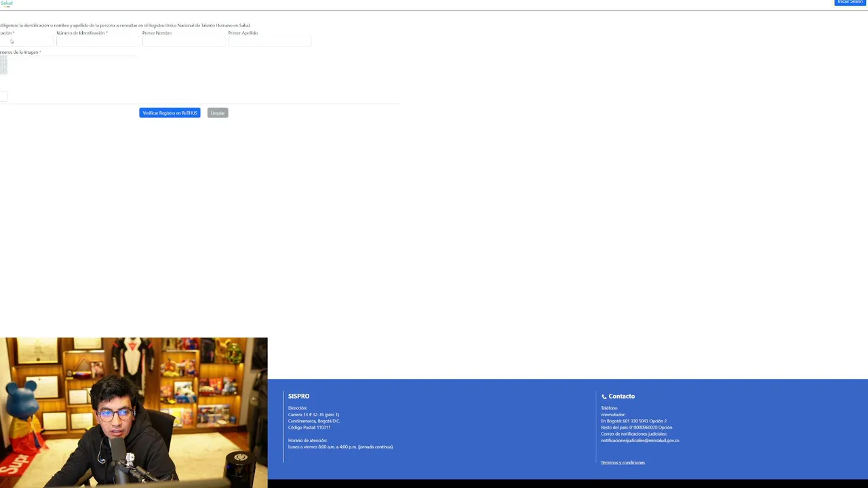Click the Primer Apellido field label

tap(243, 33)
